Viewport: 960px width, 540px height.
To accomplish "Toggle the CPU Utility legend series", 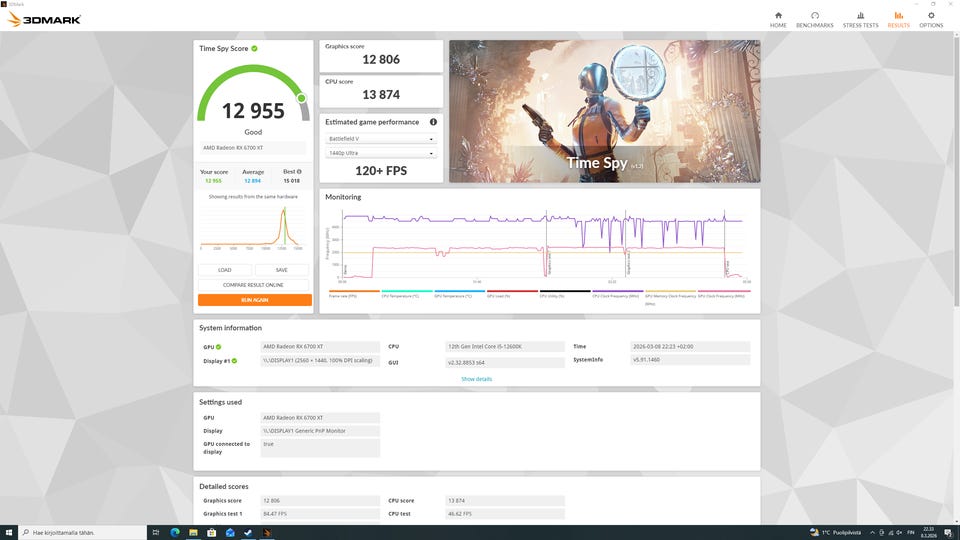I will [565, 294].
